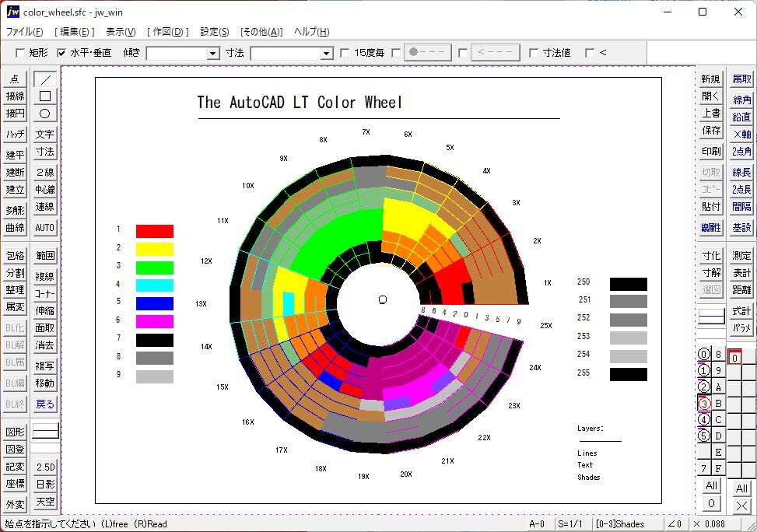757x532 pixels.
Task: Toggle the checkbox beside the <--- button
Action: (x=462, y=53)
